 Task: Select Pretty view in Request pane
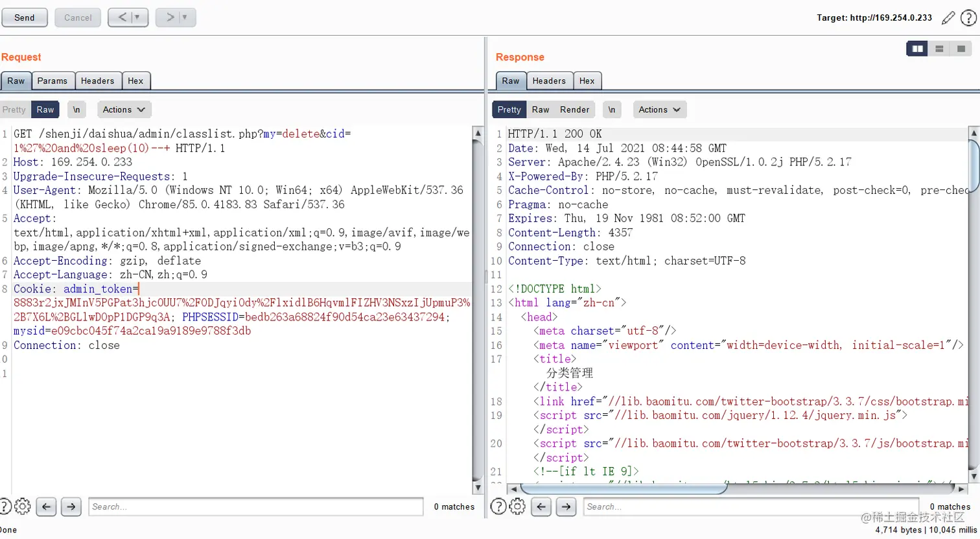tap(14, 110)
